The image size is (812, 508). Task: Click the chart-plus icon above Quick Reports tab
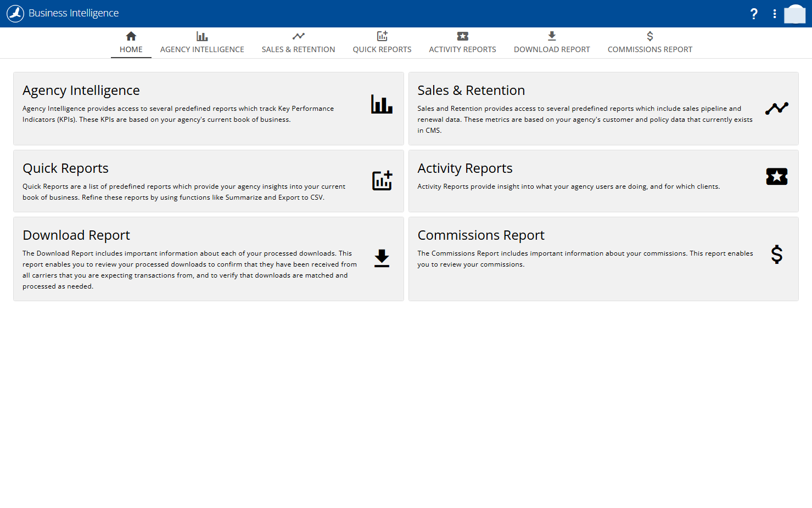click(382, 36)
